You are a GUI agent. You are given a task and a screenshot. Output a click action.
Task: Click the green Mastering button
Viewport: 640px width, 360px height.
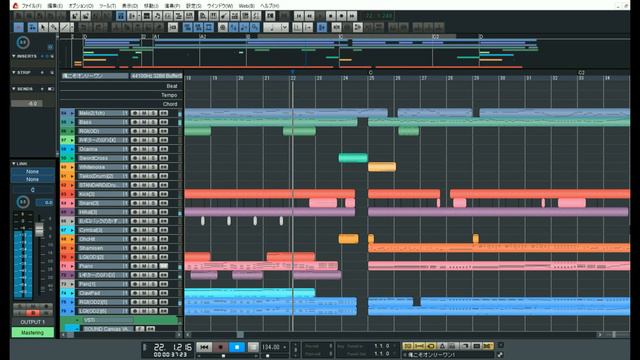[x=33, y=333]
